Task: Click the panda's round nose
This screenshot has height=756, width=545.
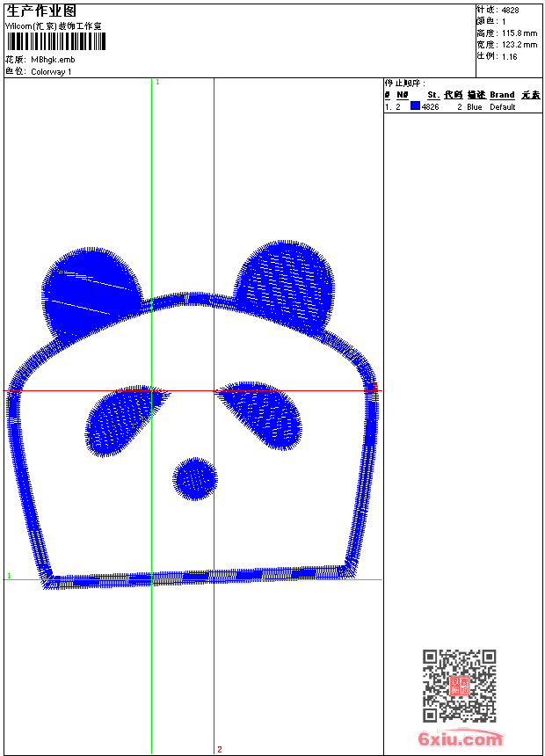Action: (x=195, y=479)
